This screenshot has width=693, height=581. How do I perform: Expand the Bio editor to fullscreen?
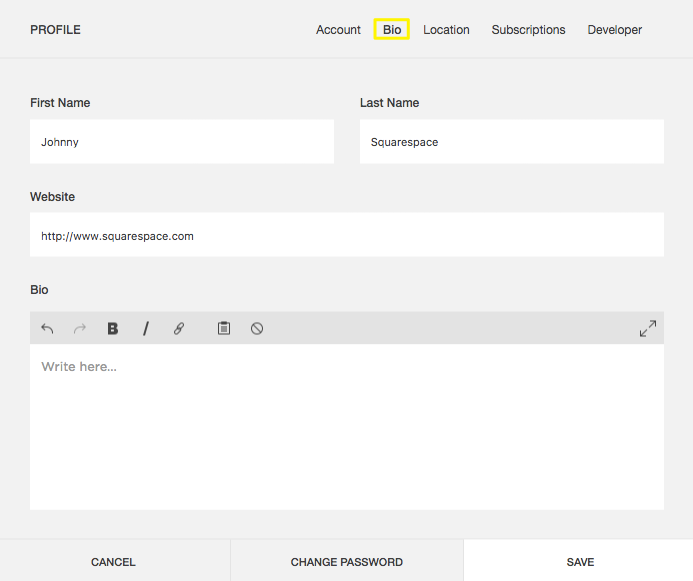tap(648, 328)
